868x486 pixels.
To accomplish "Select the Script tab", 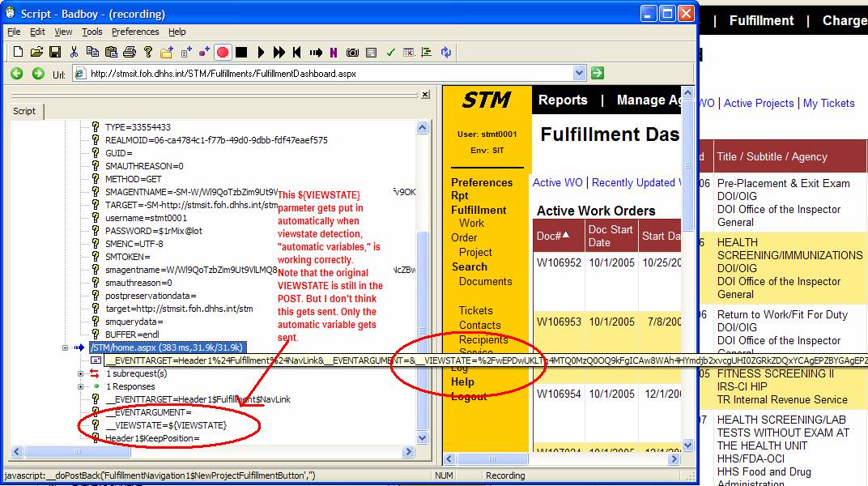I will pyautogui.click(x=24, y=111).
